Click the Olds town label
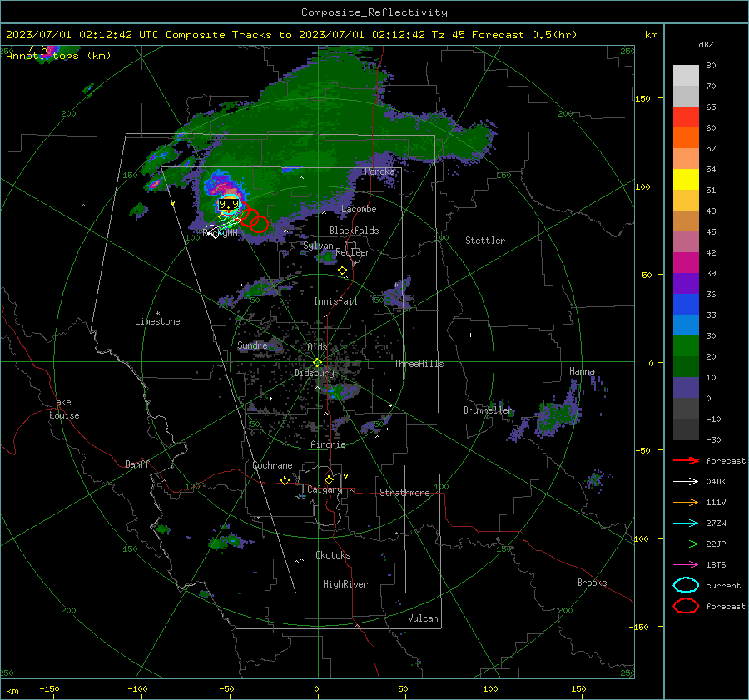 pos(317,347)
